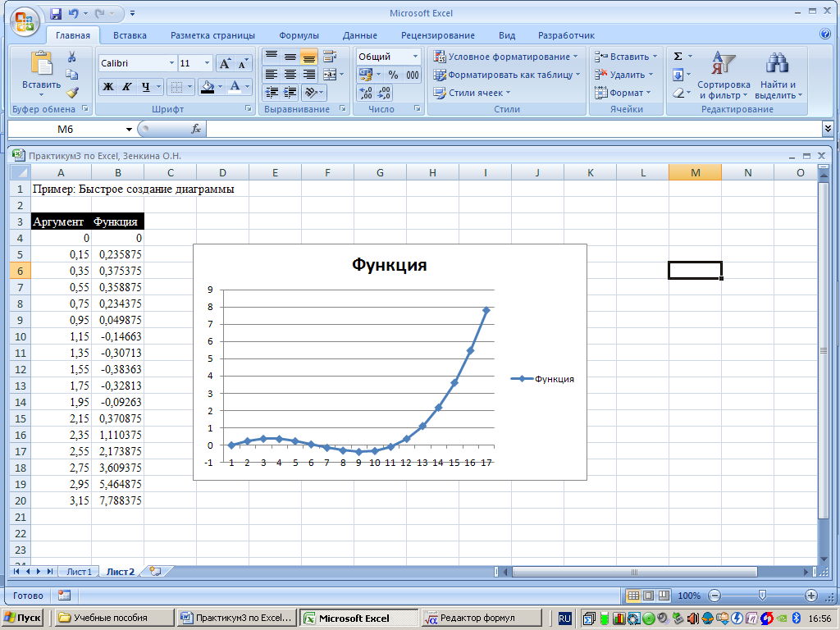Toggle wrap text in the alignment group
Viewport: 840px width, 630px height.
click(330, 57)
